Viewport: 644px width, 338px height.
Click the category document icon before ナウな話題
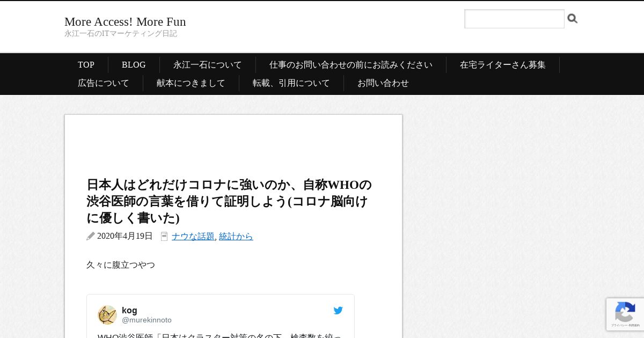pos(164,236)
